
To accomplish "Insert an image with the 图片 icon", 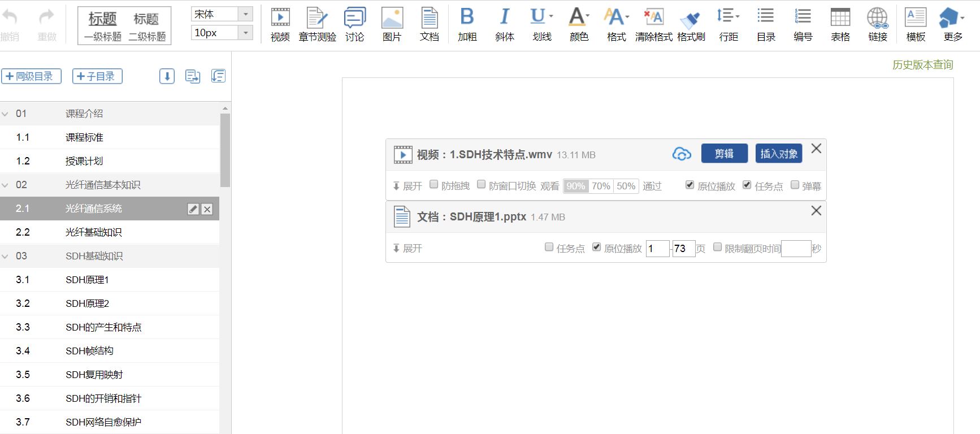I will tap(392, 25).
